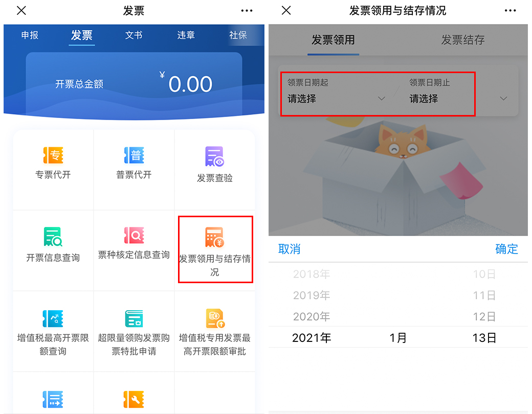Open 发票查验 verification icon
Screen dimensions: 532x414
[x=215, y=156]
